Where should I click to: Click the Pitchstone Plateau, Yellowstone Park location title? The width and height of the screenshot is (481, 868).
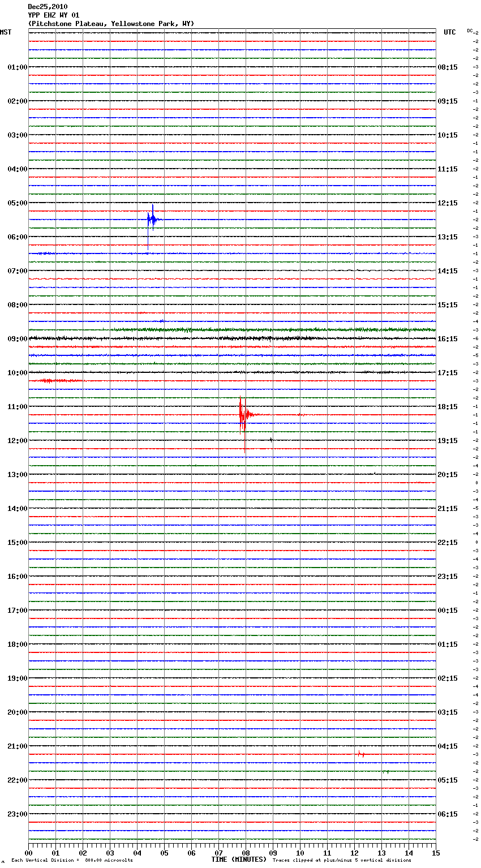coord(111,24)
